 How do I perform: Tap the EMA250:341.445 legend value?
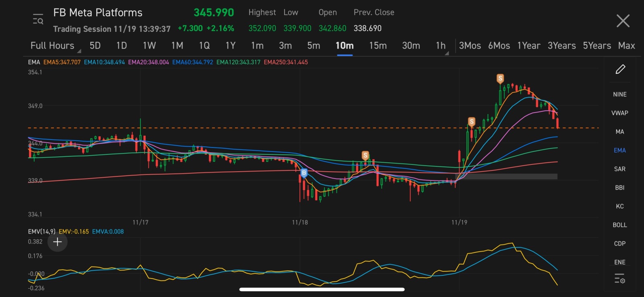coord(286,62)
